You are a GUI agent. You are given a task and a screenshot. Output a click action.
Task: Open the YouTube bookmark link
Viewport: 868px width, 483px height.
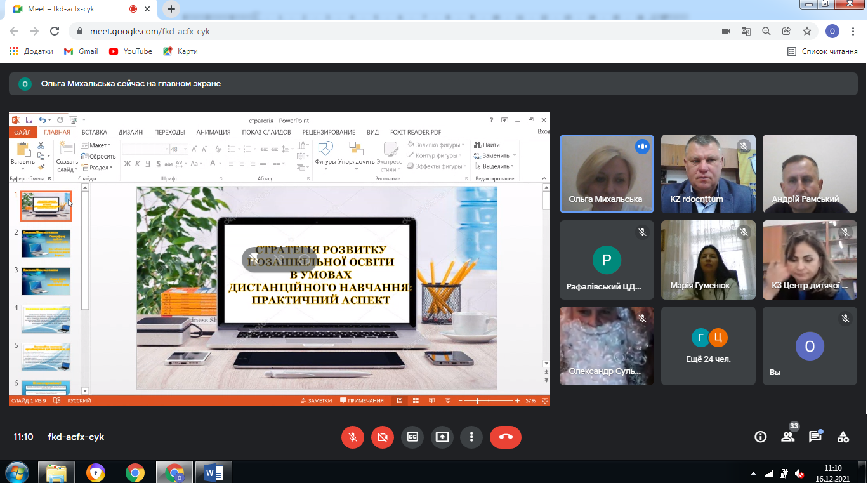(131, 51)
